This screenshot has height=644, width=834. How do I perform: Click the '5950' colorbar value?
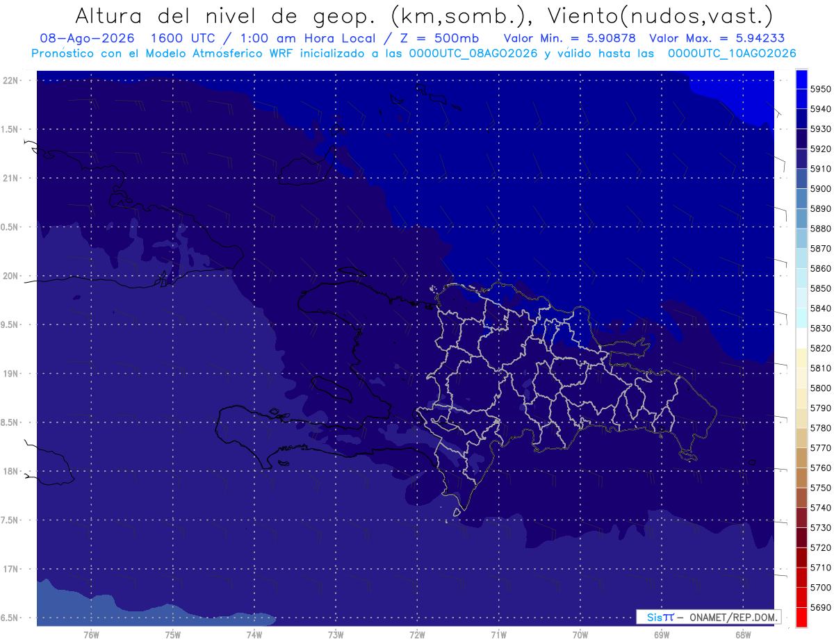pos(821,89)
